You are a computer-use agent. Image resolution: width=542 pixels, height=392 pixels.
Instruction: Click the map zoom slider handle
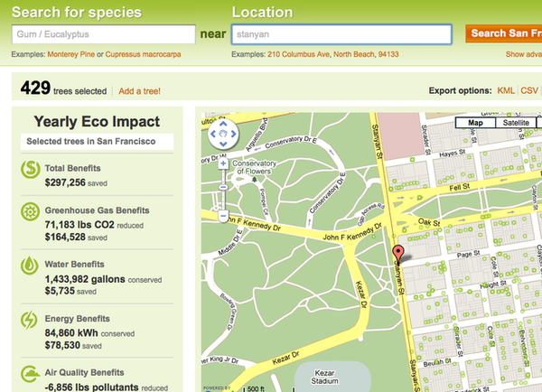223,187
